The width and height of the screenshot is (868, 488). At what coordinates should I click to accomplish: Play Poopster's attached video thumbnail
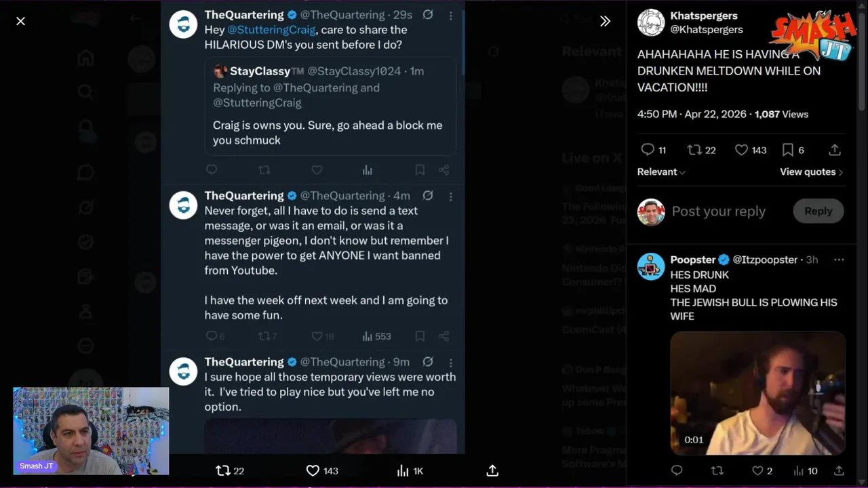(757, 393)
